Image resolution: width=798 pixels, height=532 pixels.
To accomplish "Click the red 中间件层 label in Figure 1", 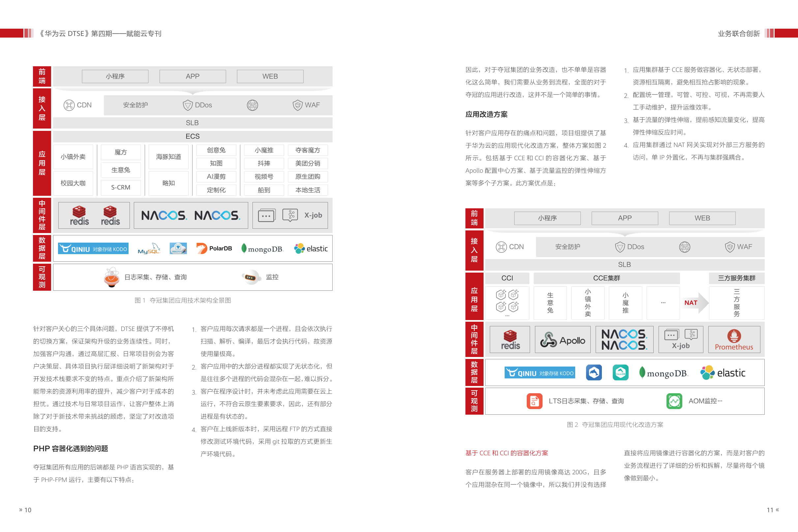I will pos(42,215).
